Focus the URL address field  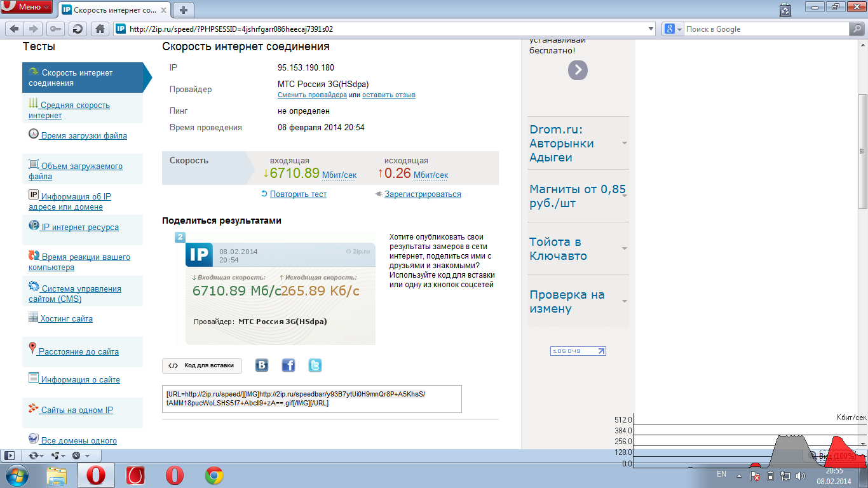point(384,29)
